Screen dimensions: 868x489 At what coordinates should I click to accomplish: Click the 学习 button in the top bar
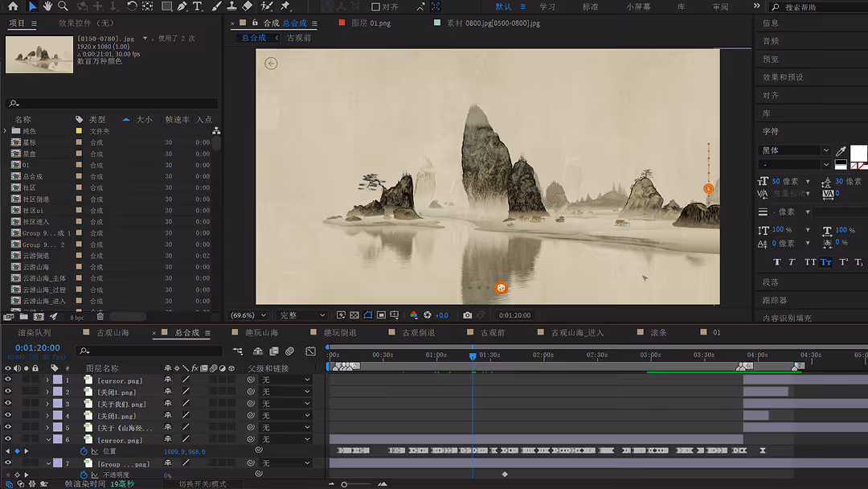[548, 6]
